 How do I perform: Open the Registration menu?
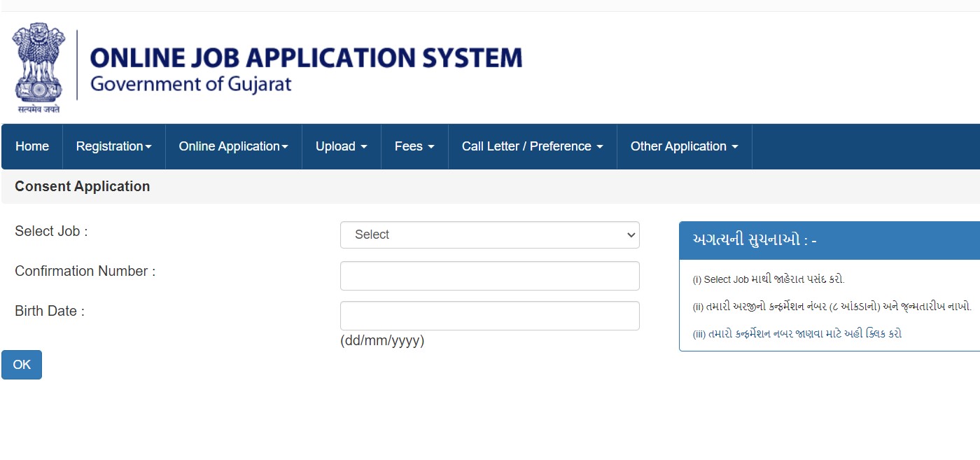[113, 146]
